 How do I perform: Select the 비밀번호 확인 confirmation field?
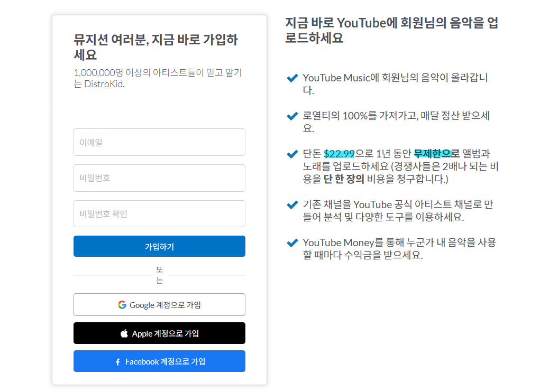coord(159,213)
